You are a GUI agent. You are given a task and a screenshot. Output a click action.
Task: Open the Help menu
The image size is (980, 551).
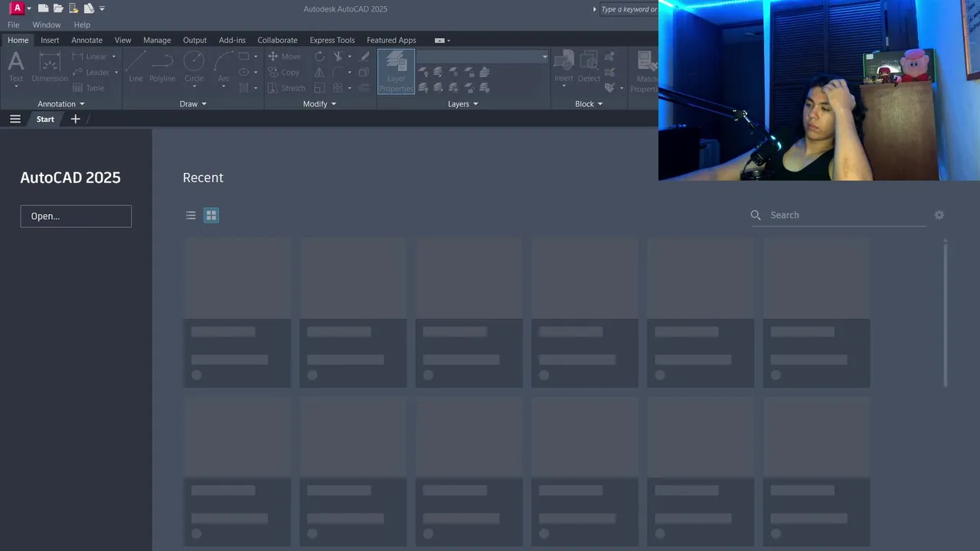point(82,24)
